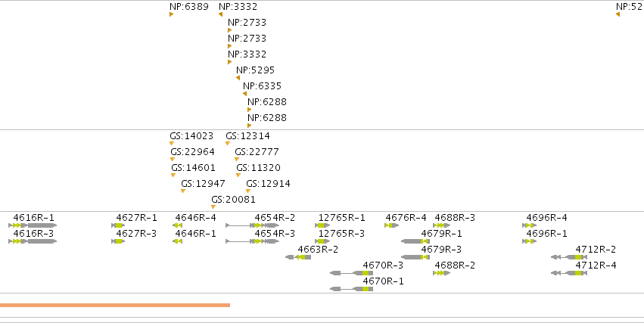This screenshot has height=323, width=644.
Task: Click the 4688R-3 transcript label
Action: click(x=455, y=218)
